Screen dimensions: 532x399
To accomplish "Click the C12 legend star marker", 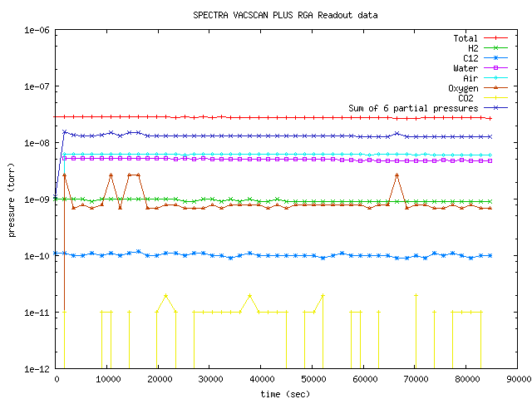I will pyautogui.click(x=496, y=58).
